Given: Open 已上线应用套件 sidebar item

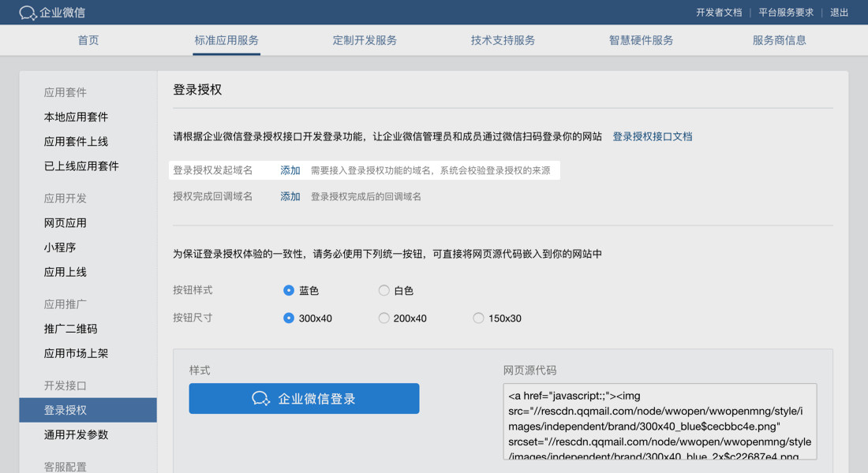Looking at the screenshot, I should coord(81,166).
